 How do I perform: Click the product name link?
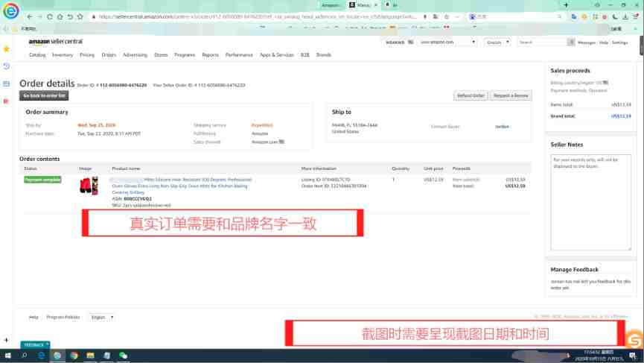tap(181, 186)
